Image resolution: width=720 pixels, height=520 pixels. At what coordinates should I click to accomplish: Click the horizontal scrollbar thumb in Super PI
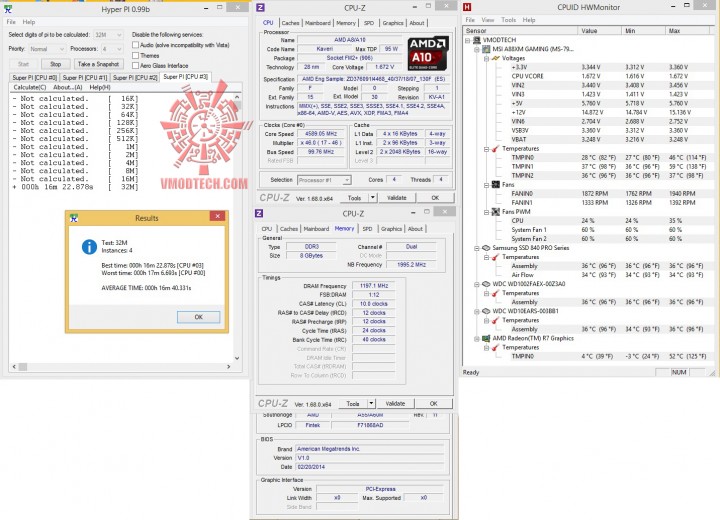click(22, 367)
